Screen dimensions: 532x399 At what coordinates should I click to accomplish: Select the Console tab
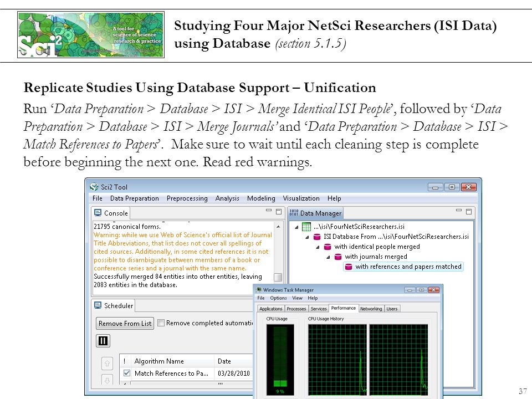111,213
